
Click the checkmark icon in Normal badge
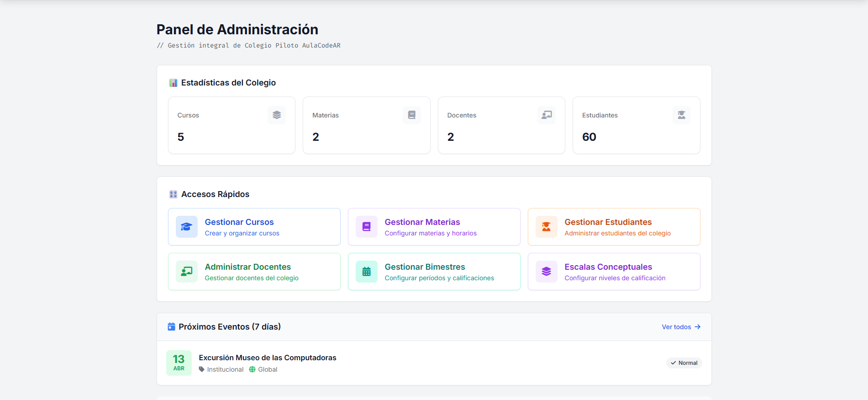click(x=673, y=363)
